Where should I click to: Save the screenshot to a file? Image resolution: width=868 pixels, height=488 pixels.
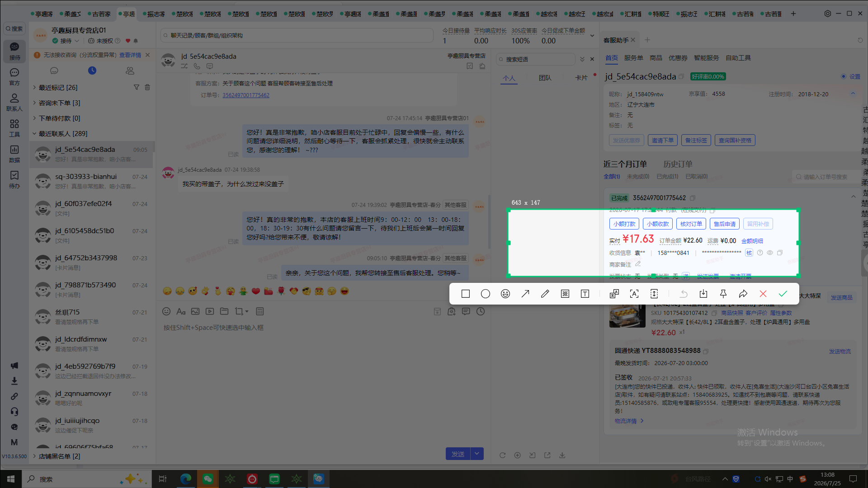point(703,294)
